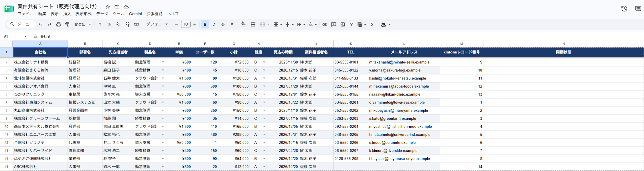644x171 pixels.
Task: Open version history clock icon
Action: coord(624,9)
